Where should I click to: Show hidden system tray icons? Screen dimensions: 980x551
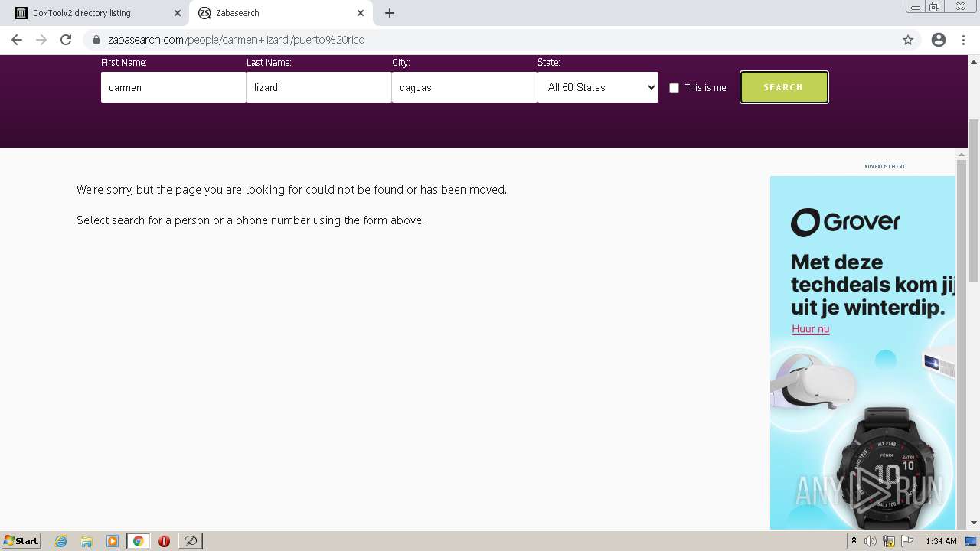pyautogui.click(x=854, y=541)
